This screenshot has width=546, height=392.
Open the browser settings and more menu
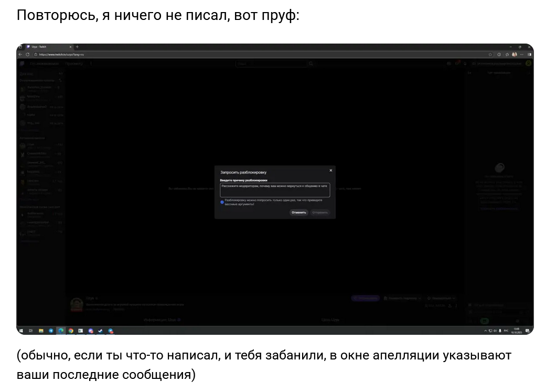[522, 55]
